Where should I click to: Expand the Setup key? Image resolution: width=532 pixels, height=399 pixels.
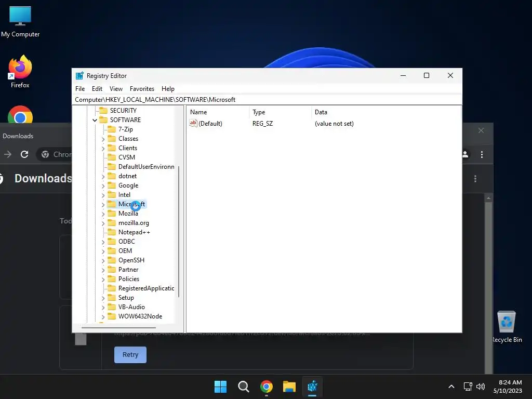coord(103,298)
